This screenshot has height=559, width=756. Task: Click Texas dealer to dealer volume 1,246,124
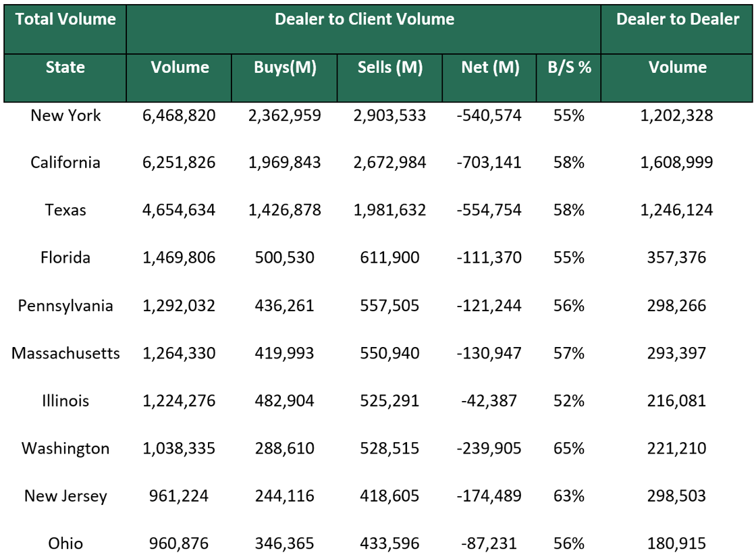click(676, 210)
